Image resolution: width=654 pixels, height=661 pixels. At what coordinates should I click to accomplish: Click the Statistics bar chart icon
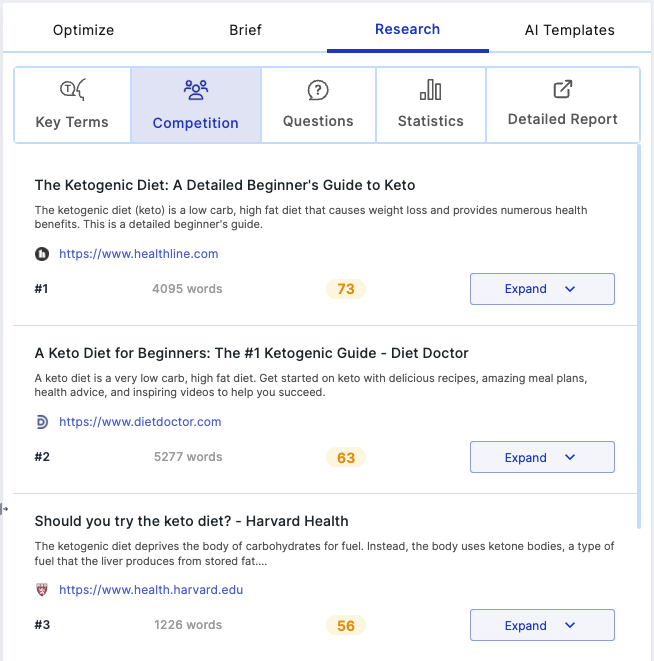click(431, 90)
